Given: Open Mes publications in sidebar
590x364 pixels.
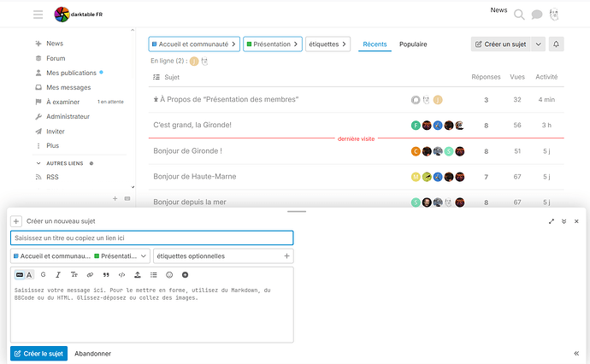Looking at the screenshot, I should (71, 73).
